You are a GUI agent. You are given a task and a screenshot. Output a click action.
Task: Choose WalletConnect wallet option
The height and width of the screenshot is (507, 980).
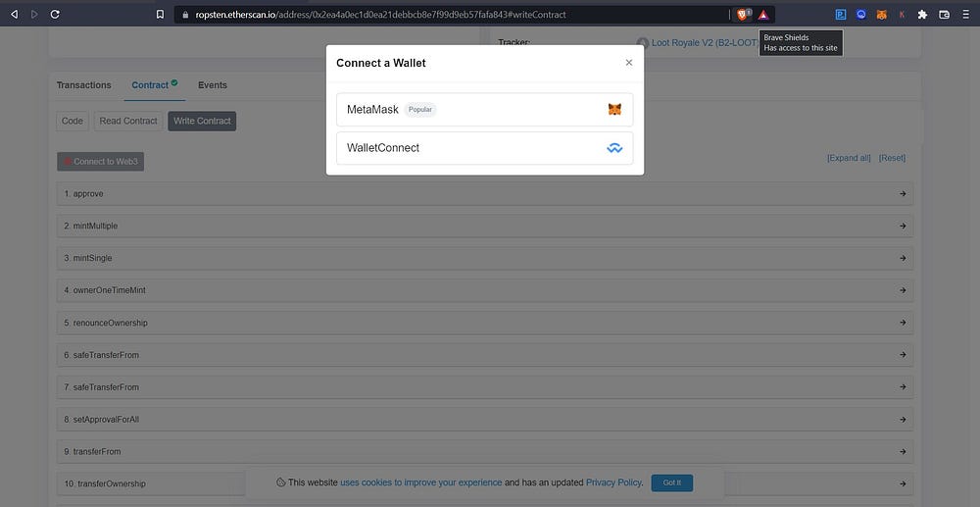point(485,148)
